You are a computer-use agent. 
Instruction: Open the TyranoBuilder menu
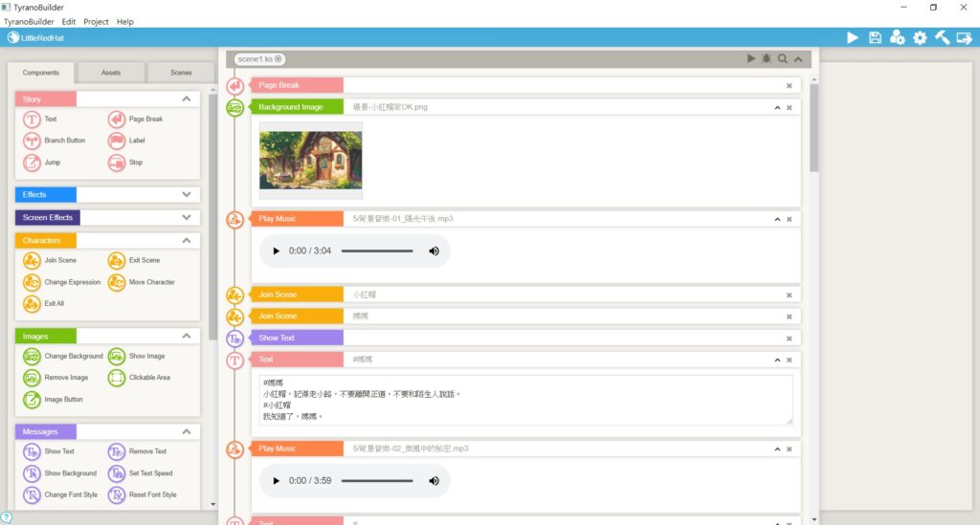pyautogui.click(x=29, y=22)
